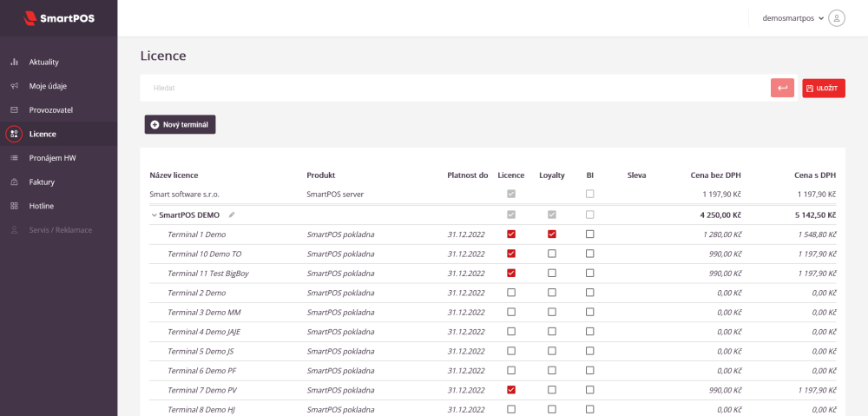Save changes with the Uložit button
The image size is (868, 416).
click(x=823, y=88)
